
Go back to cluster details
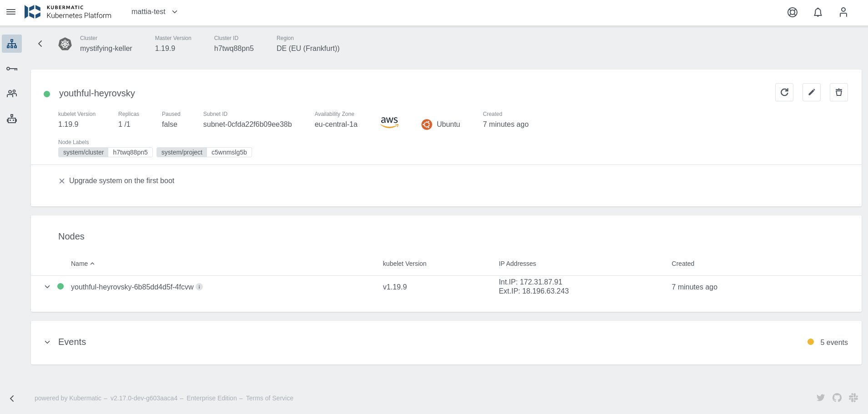40,44
